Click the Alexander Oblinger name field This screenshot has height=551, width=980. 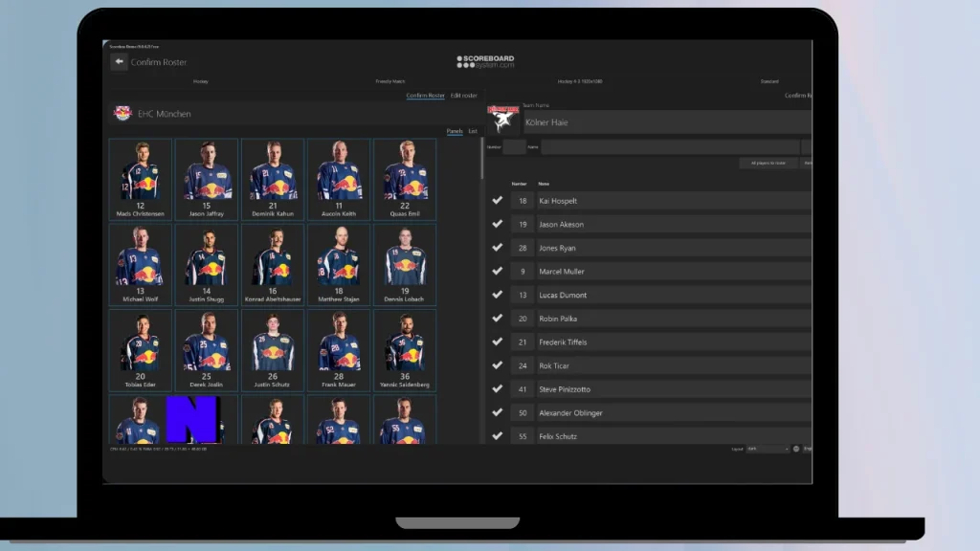(x=675, y=413)
